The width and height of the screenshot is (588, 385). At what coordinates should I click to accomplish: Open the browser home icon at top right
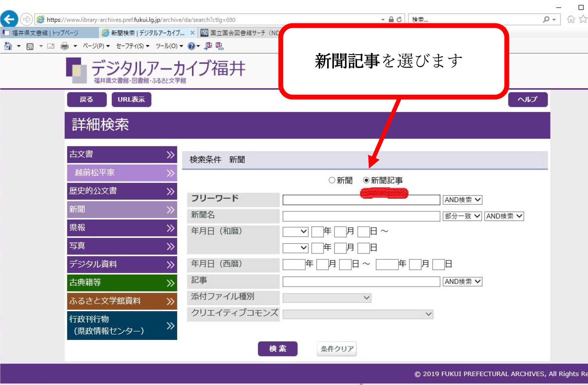coord(571,19)
